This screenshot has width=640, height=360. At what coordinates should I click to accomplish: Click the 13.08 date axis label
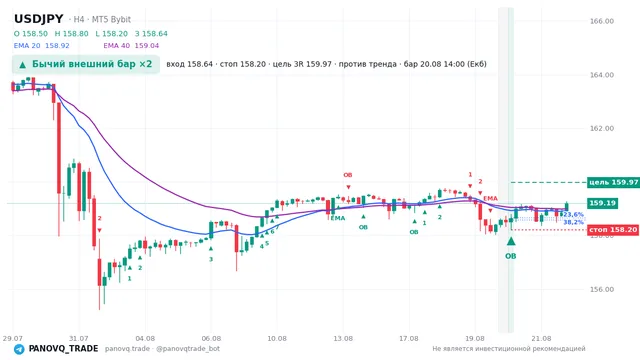(343, 338)
